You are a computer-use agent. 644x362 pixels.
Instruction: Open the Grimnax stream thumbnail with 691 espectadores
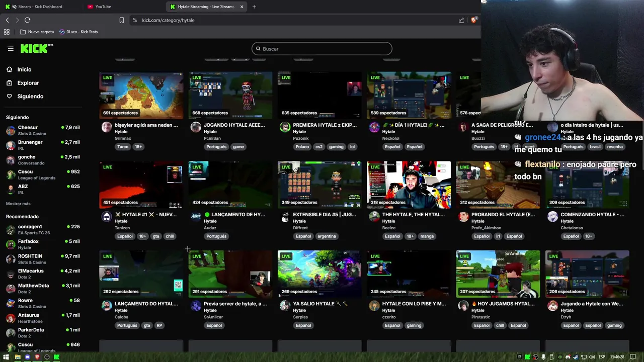pos(141,95)
